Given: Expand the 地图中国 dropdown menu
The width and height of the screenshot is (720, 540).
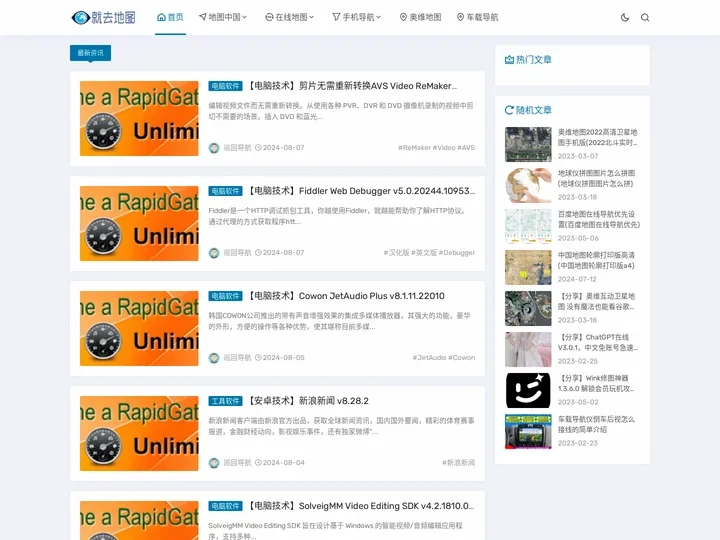Looking at the screenshot, I should coord(223,17).
